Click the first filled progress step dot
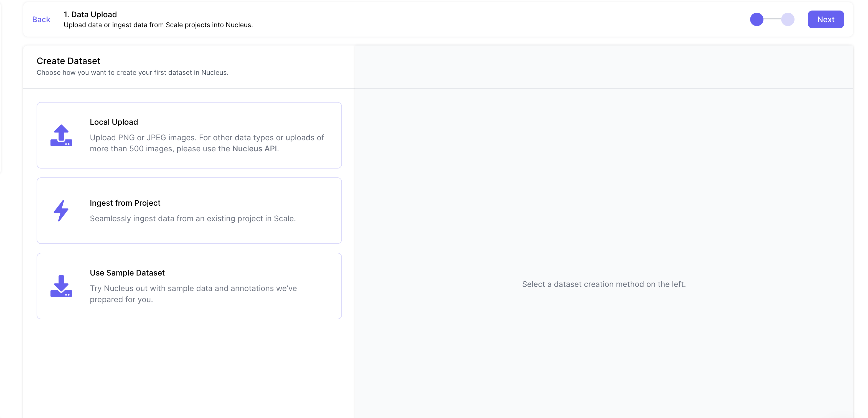Image resolution: width=868 pixels, height=418 pixels. [x=757, y=19]
